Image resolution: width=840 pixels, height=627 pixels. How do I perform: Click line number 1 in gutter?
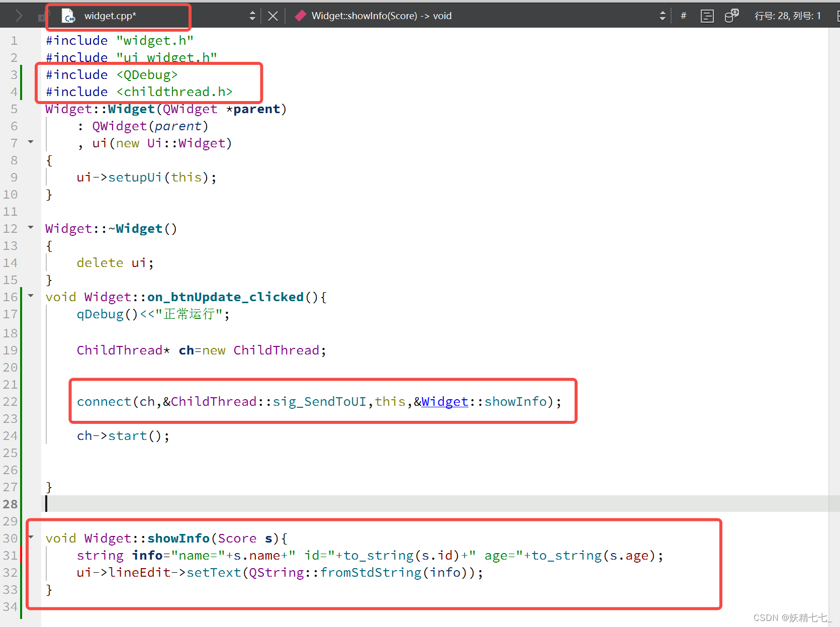click(14, 41)
